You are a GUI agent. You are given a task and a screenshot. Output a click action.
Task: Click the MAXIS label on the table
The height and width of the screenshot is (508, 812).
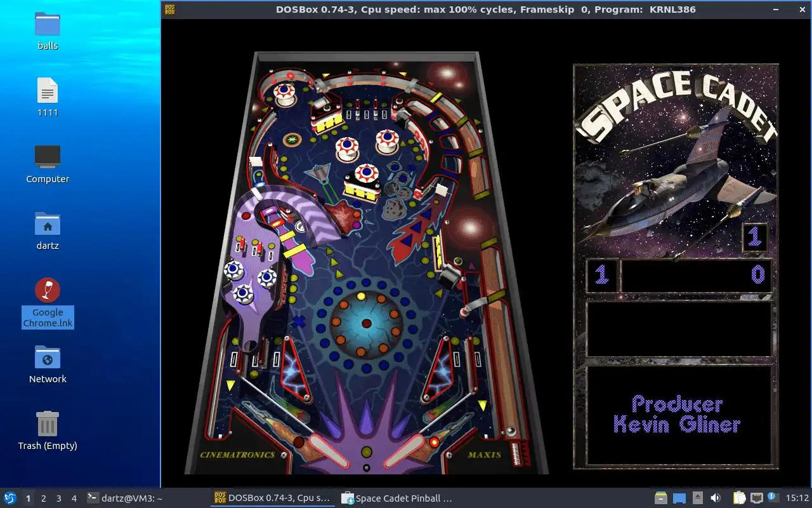point(484,455)
